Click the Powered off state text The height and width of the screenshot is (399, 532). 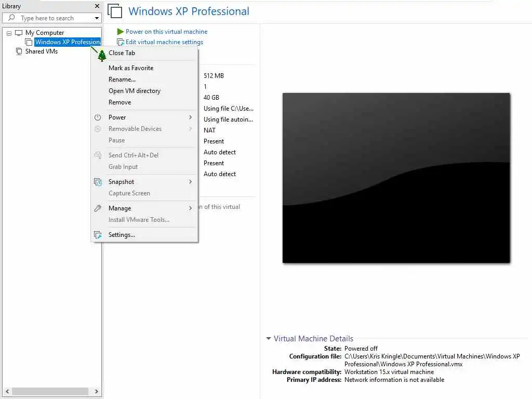point(361,349)
